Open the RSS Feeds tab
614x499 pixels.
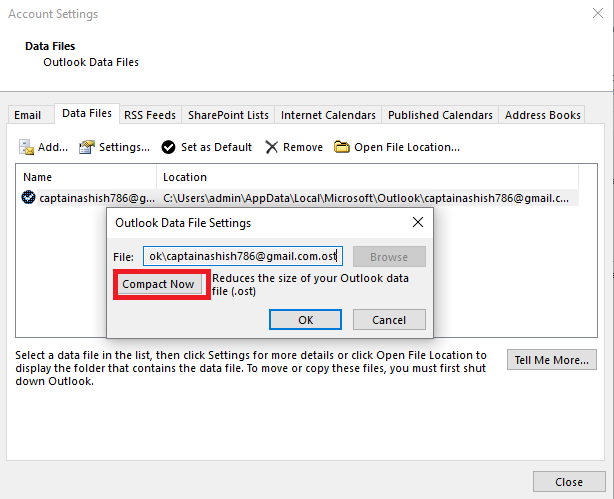[x=150, y=115]
